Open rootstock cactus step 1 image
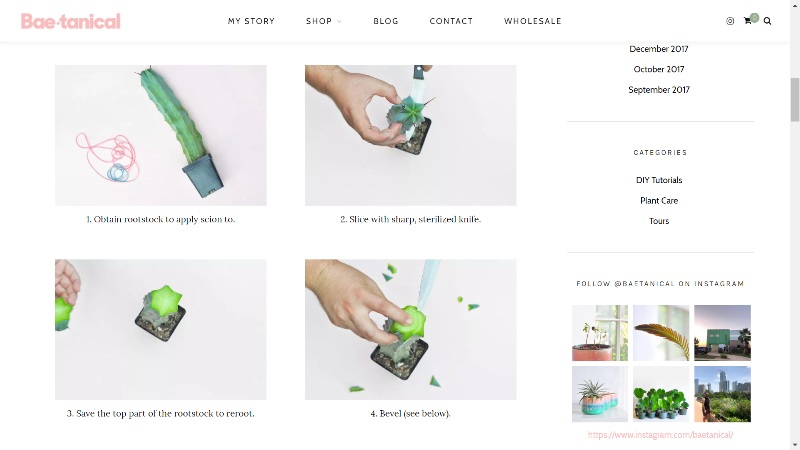Viewport: 800px width, 450px height. click(161, 135)
